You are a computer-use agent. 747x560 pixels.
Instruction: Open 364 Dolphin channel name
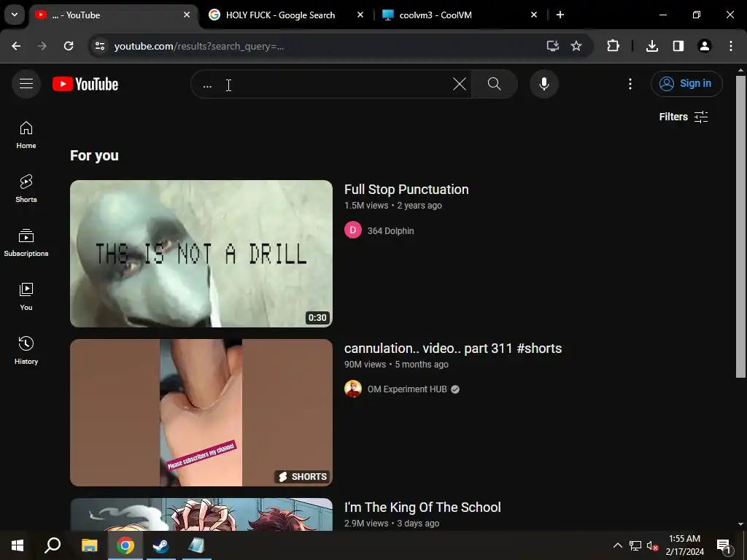(391, 231)
